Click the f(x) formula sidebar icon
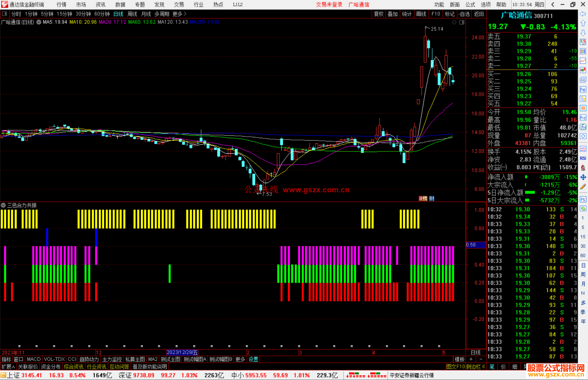The image size is (588, 380). [x=583, y=127]
